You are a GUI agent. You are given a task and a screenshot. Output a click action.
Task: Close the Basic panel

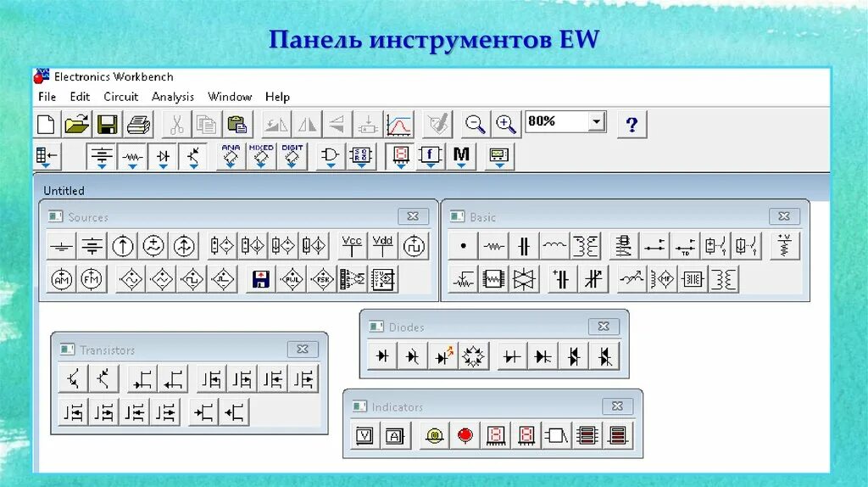[x=784, y=216]
